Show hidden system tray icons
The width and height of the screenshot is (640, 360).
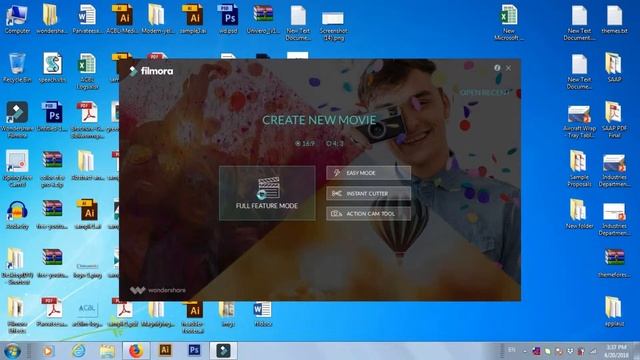point(525,351)
